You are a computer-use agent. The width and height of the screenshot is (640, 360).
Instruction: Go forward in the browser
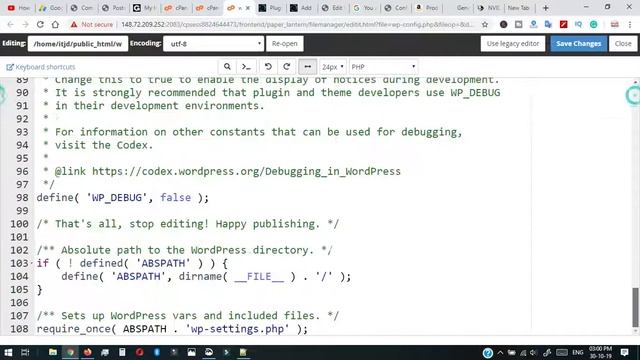pos(25,24)
